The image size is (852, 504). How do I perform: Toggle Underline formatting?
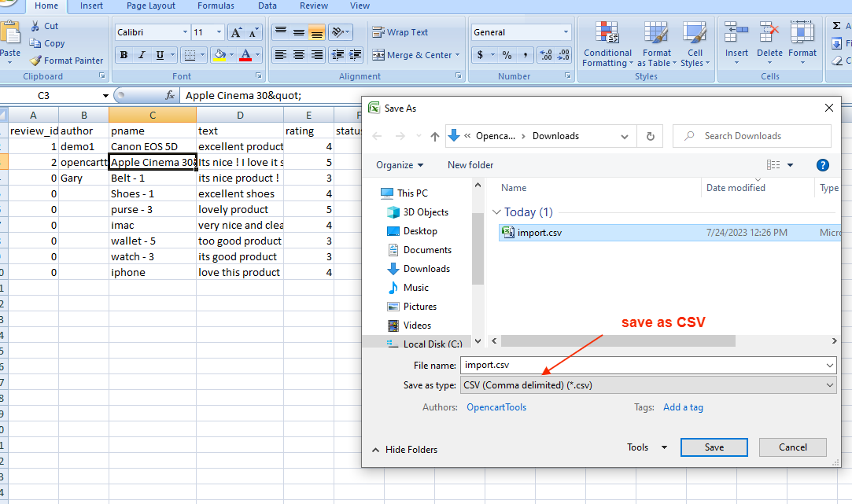click(x=160, y=55)
